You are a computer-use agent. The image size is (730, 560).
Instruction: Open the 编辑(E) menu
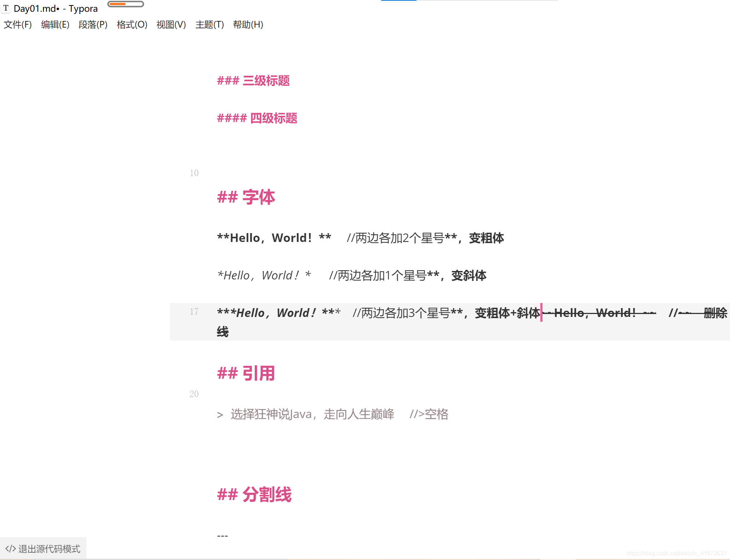(55, 25)
